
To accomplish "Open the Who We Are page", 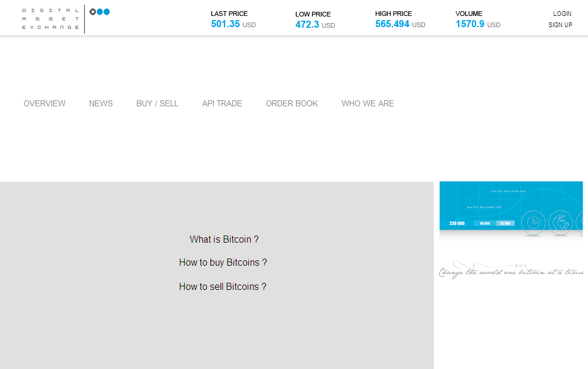I will pos(368,103).
